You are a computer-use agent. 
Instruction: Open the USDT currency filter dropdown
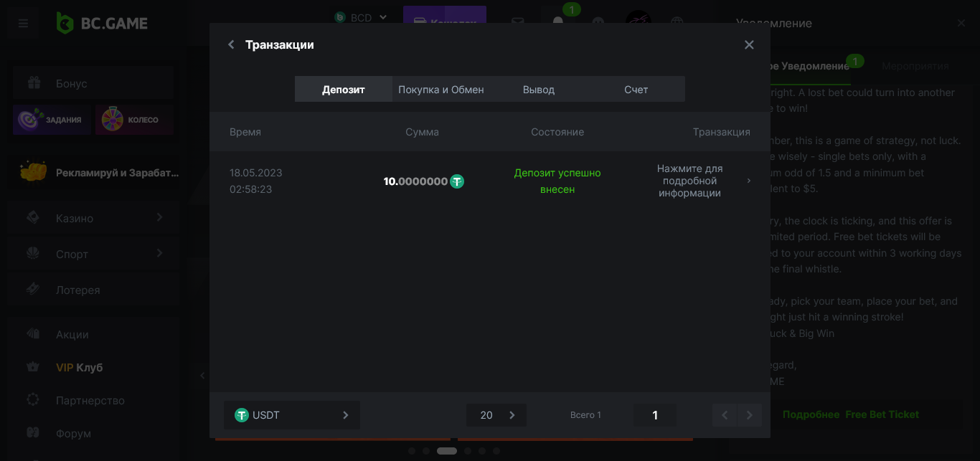click(292, 415)
